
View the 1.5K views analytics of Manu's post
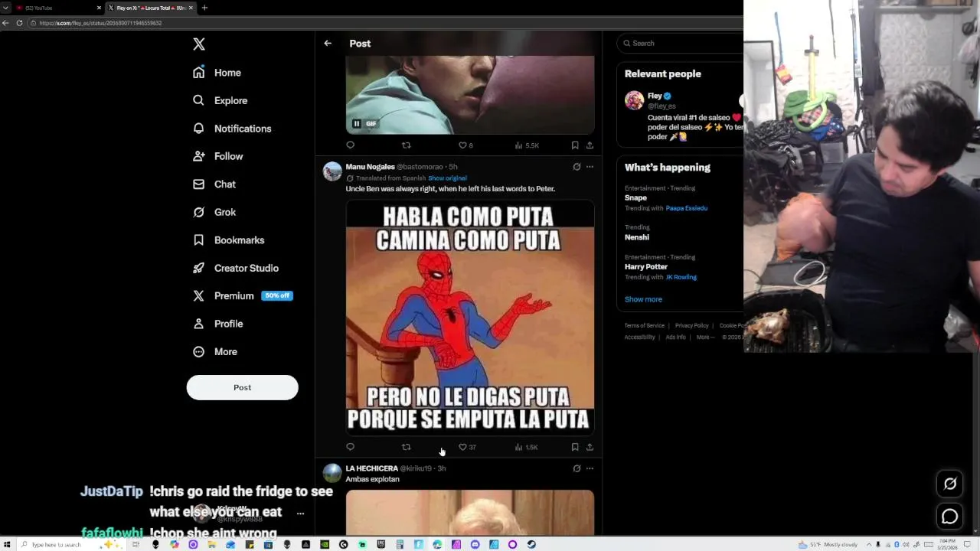point(526,447)
